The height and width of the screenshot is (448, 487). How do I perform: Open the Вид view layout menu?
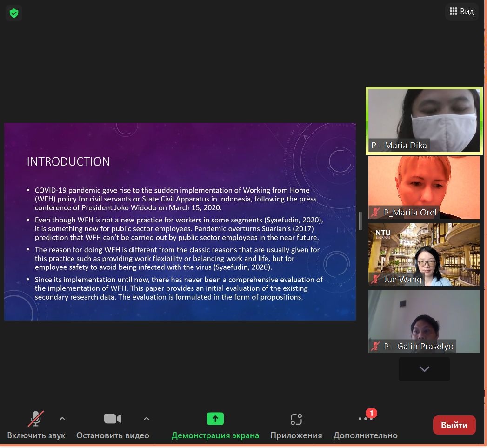(x=461, y=12)
